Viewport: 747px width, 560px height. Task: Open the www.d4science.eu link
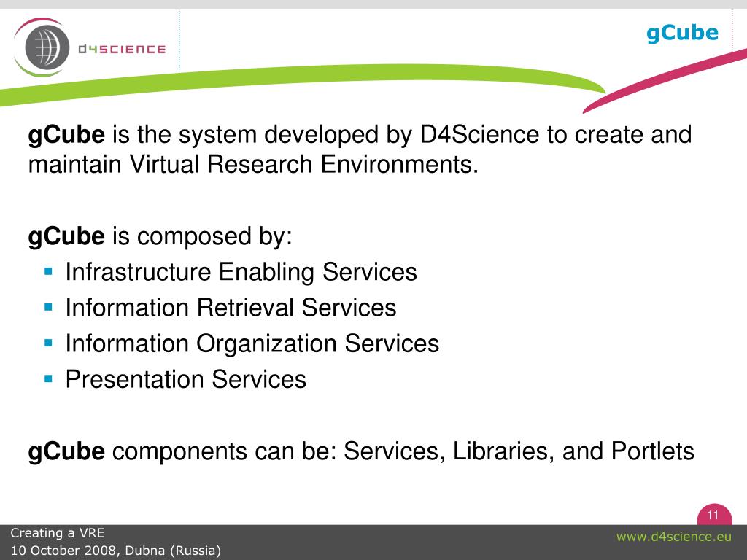(x=673, y=537)
